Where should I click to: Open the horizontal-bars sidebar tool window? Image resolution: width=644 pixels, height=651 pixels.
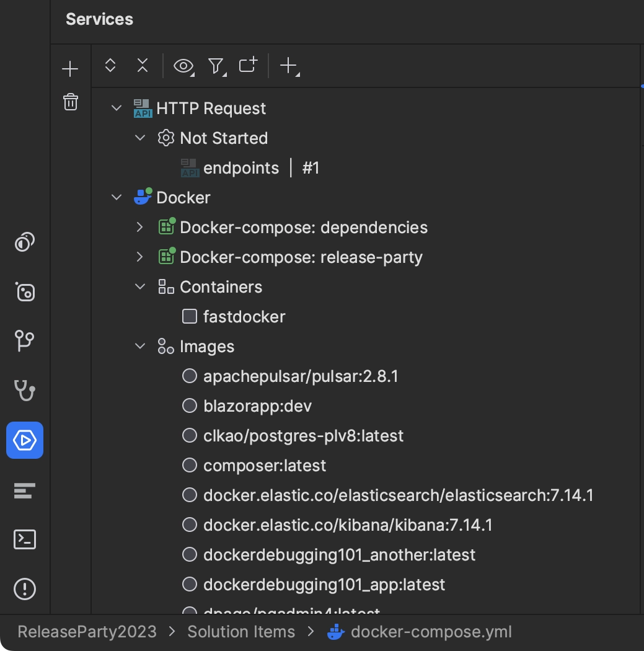(x=24, y=490)
